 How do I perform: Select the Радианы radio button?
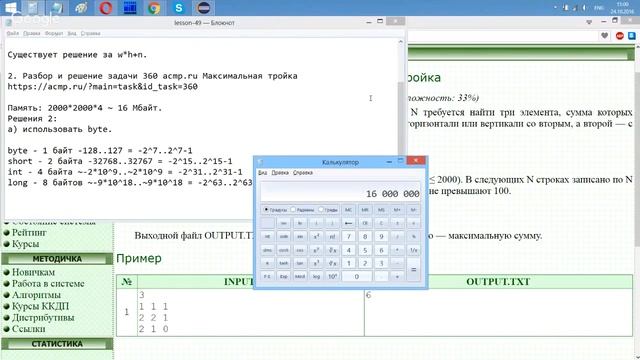click(x=293, y=209)
